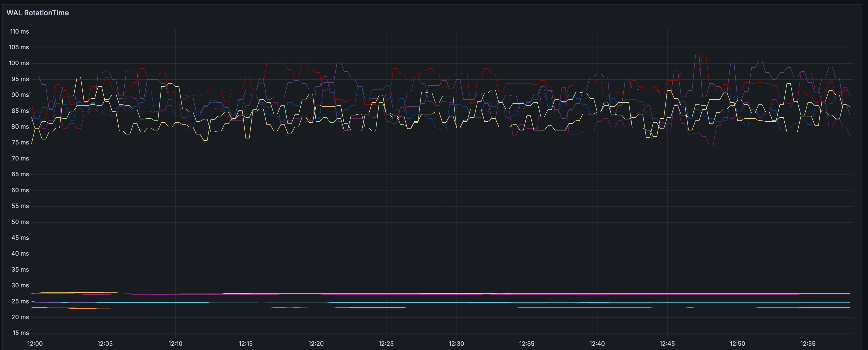The height and width of the screenshot is (350, 868).
Task: Click the 25 ms y-axis label
Action: (x=20, y=301)
